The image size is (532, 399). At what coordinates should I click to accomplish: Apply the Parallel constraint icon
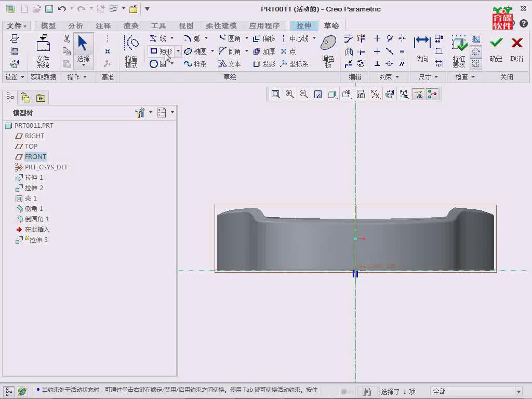tap(402, 64)
